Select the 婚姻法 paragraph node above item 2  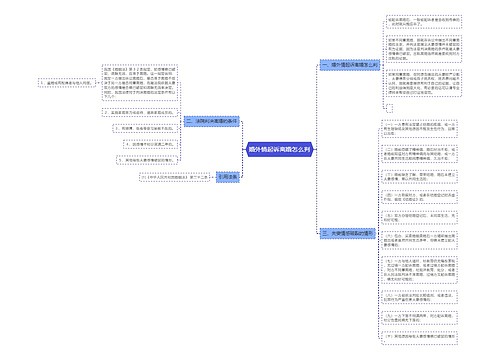tap(140, 83)
